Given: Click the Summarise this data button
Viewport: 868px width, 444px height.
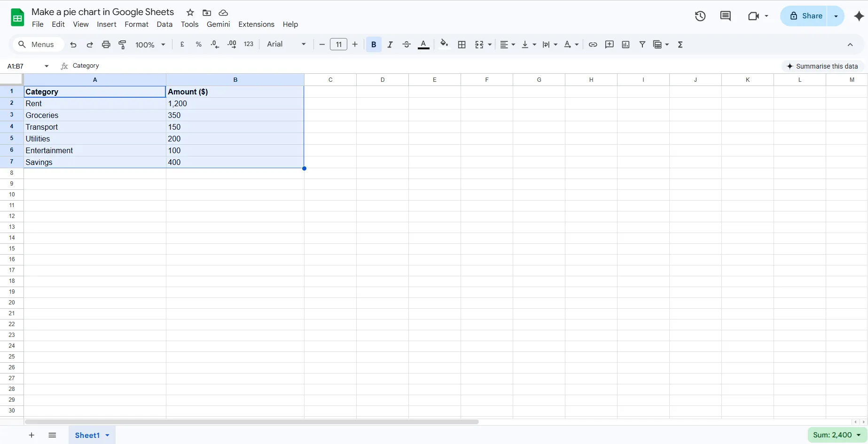Looking at the screenshot, I should 822,66.
